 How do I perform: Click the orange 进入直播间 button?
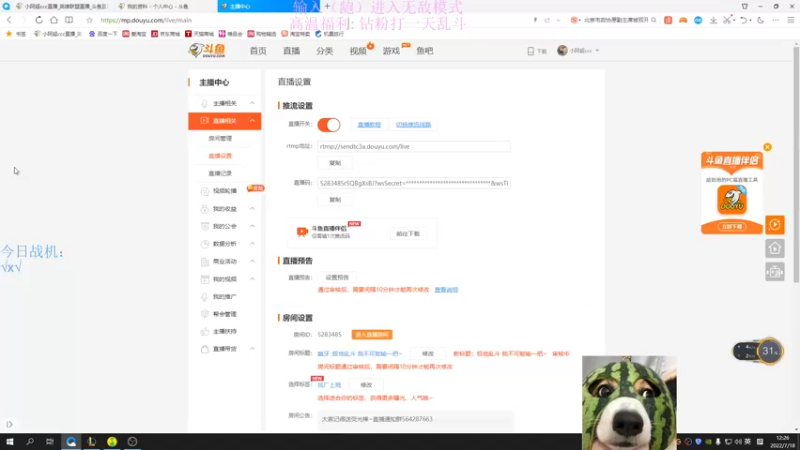point(372,335)
